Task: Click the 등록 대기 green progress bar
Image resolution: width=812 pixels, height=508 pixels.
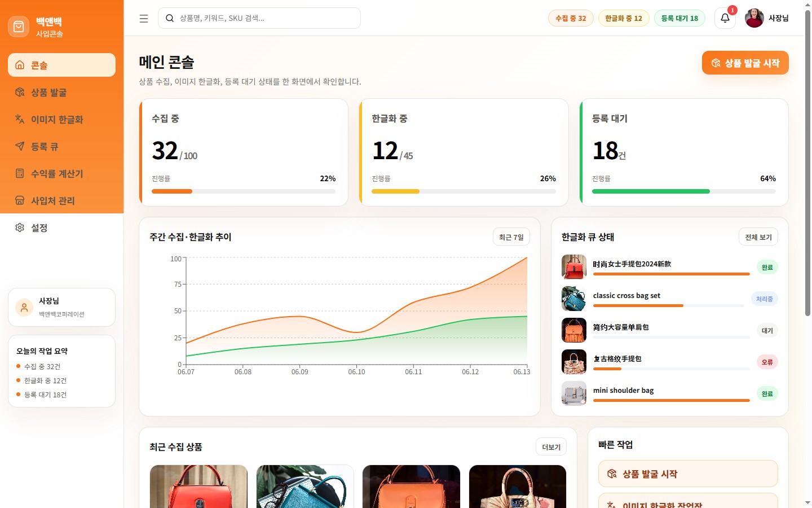Action: [x=684, y=191]
